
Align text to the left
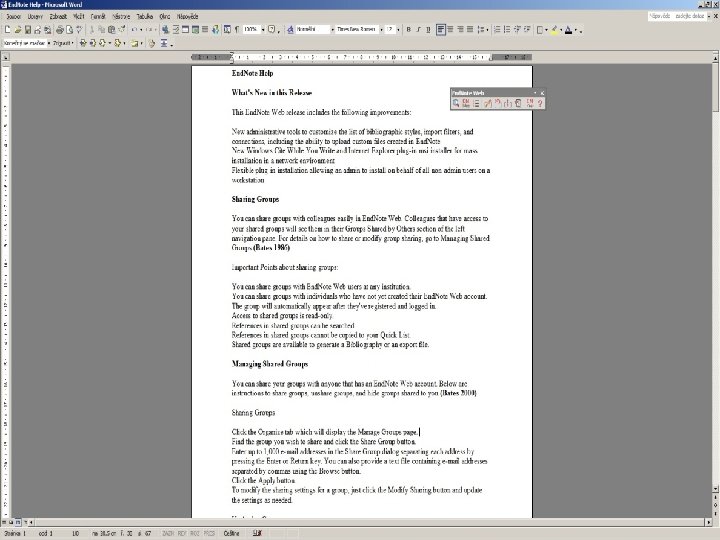coord(440,30)
